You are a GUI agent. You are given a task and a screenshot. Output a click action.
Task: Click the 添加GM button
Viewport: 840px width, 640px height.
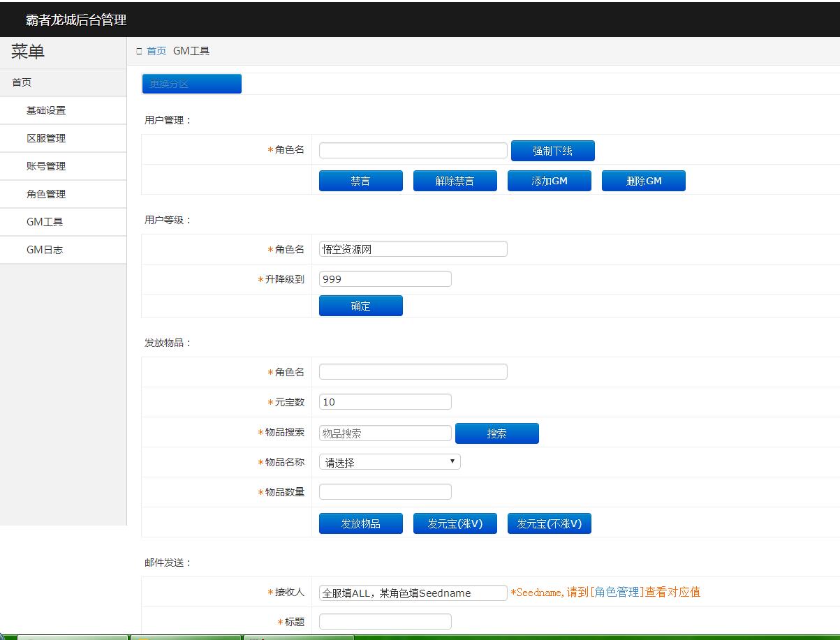tap(549, 181)
